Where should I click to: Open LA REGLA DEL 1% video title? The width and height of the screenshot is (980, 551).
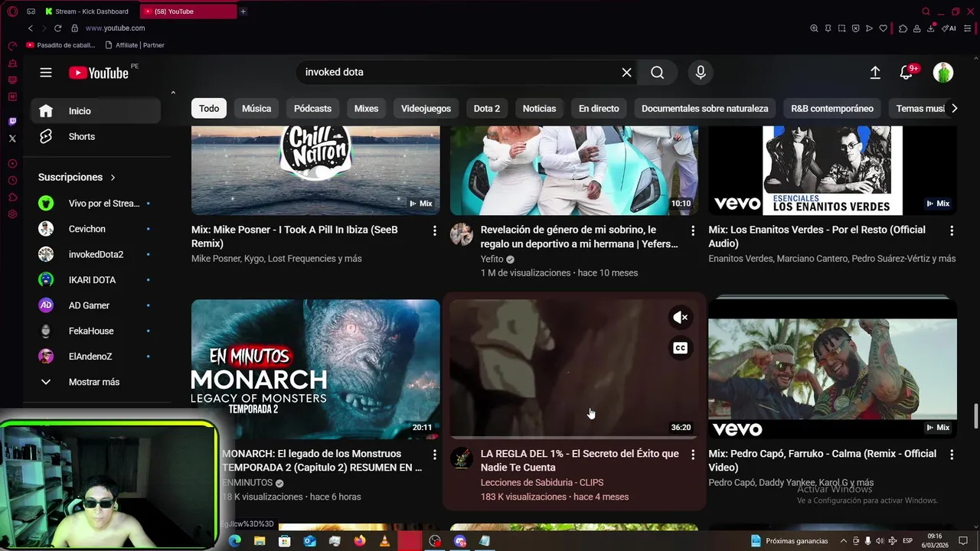click(x=580, y=461)
